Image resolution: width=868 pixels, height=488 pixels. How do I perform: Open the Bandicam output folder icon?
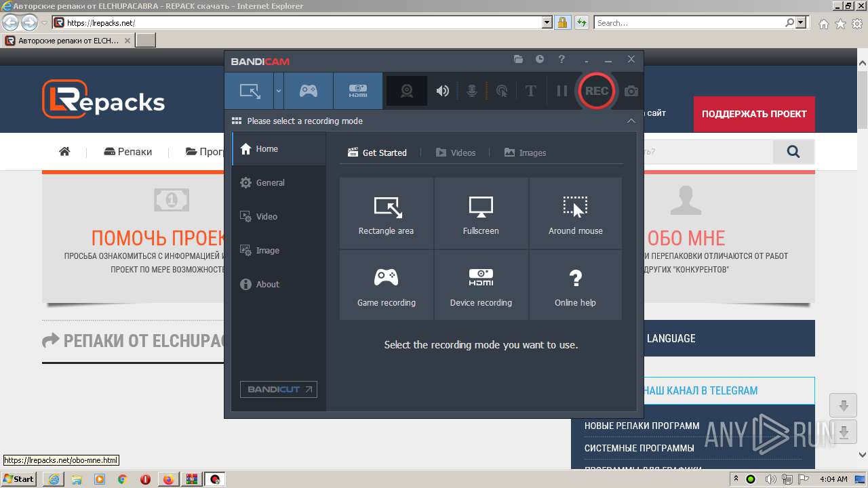point(518,60)
